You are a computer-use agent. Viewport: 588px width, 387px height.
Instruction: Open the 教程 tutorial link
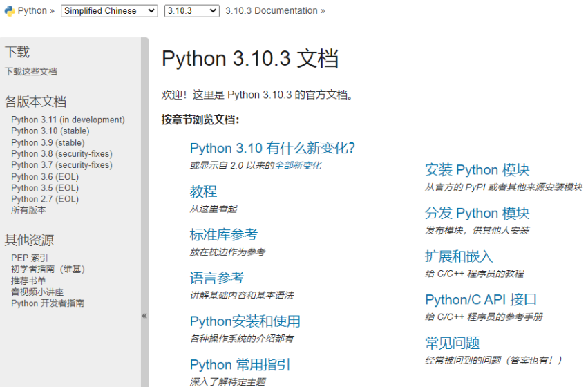[203, 191]
